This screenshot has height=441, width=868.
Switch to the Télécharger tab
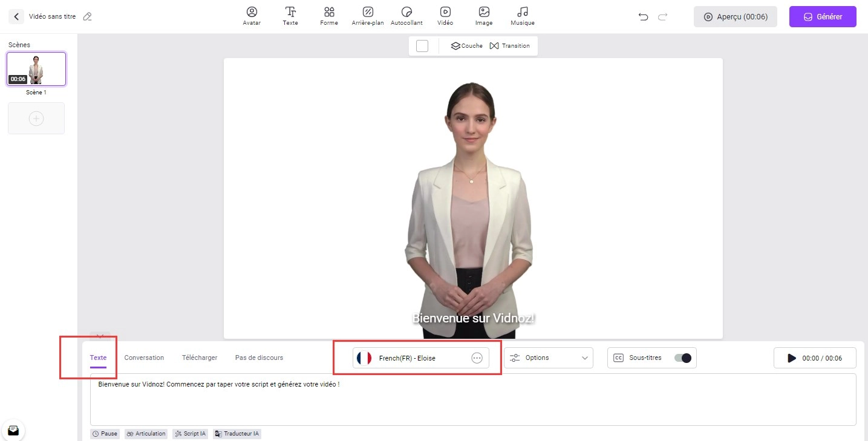click(200, 358)
